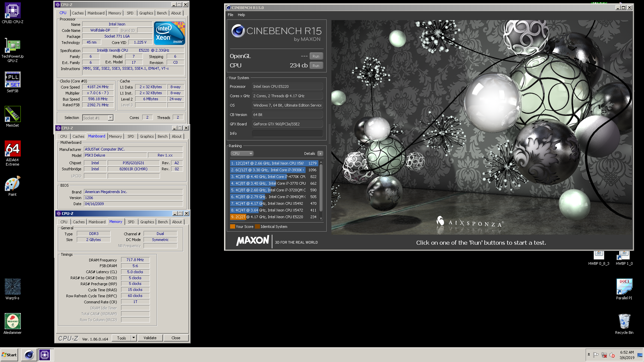This screenshot has width=644, height=362.
Task: Open the Start menu
Action: pyautogui.click(x=9, y=355)
